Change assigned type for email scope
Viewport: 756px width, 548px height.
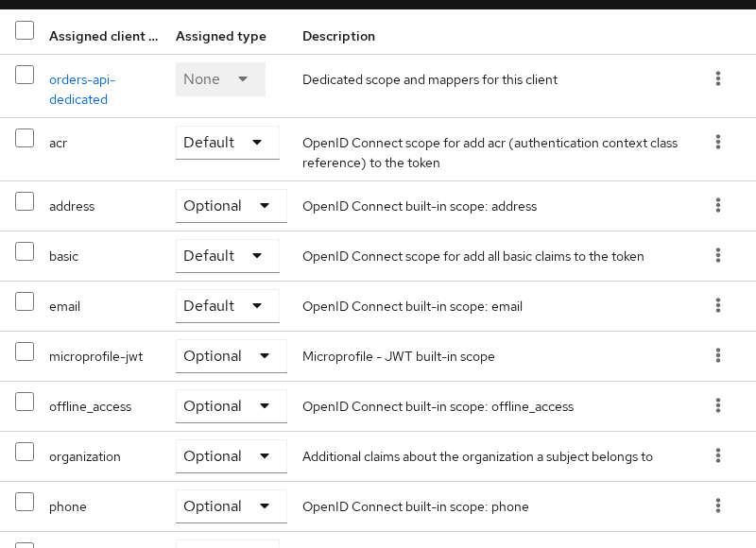tap(228, 306)
